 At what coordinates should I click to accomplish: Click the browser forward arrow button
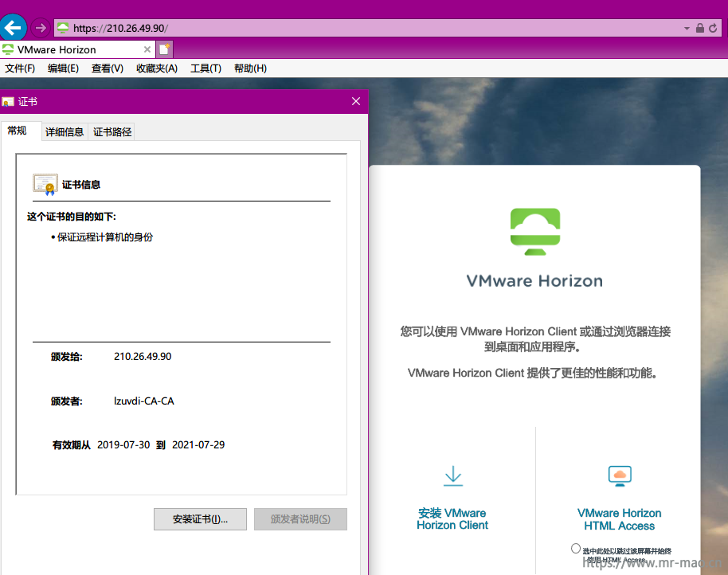[x=41, y=28]
